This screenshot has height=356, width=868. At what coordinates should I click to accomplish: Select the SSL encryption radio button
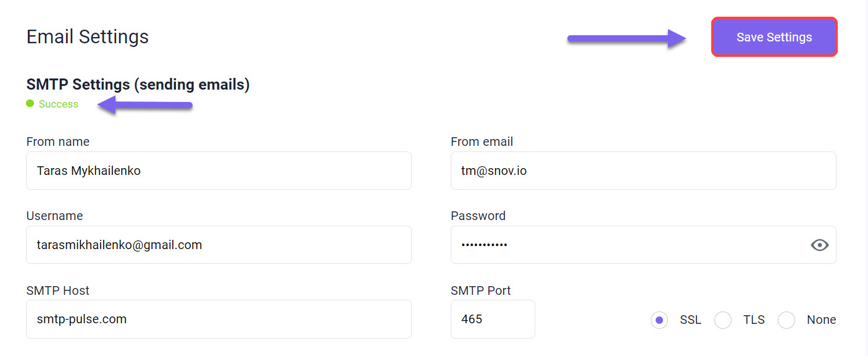pyautogui.click(x=659, y=320)
